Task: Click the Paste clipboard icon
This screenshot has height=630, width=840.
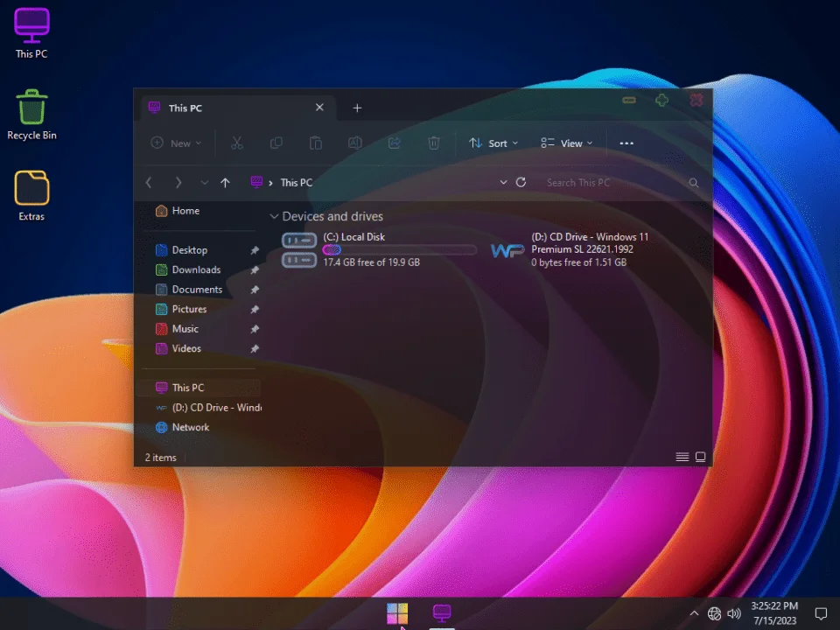Action: tap(316, 143)
